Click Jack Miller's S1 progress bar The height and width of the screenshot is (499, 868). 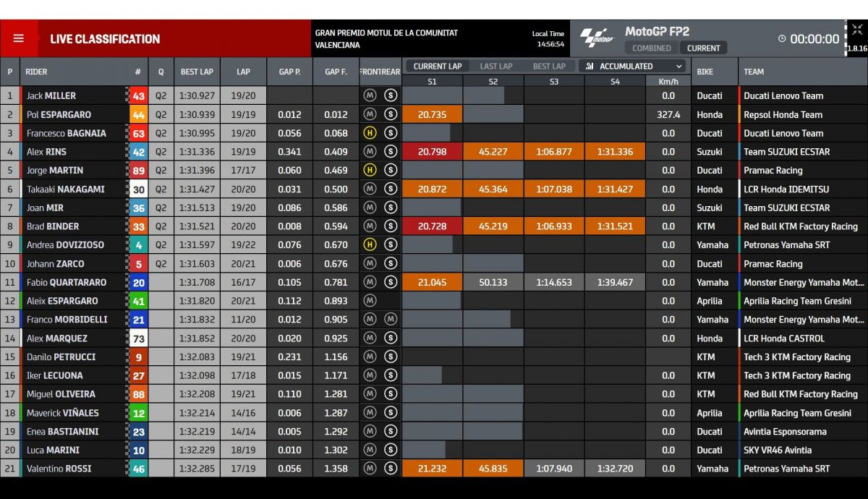click(432, 95)
